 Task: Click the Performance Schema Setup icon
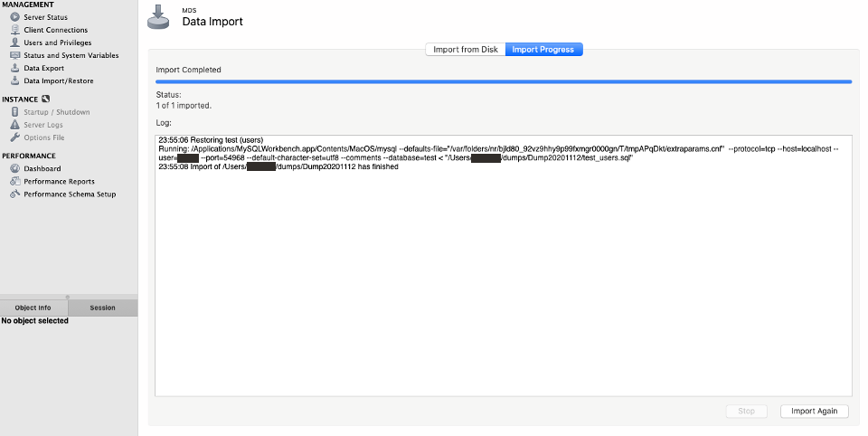14,194
